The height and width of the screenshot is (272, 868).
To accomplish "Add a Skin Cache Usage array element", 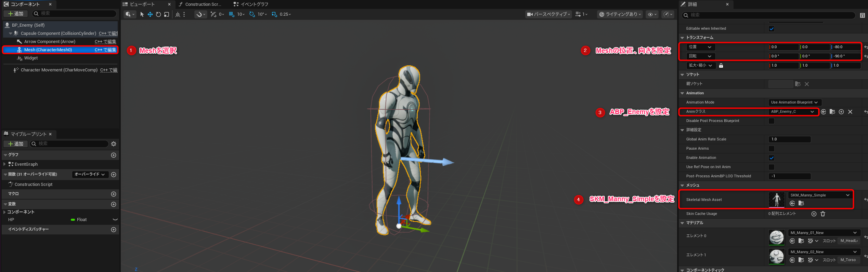I will [814, 214].
